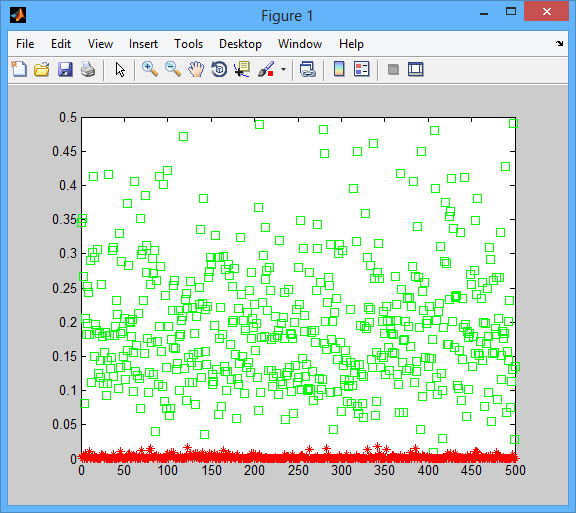The image size is (576, 513).
Task: Select the Brush data tool icon
Action: [266, 69]
